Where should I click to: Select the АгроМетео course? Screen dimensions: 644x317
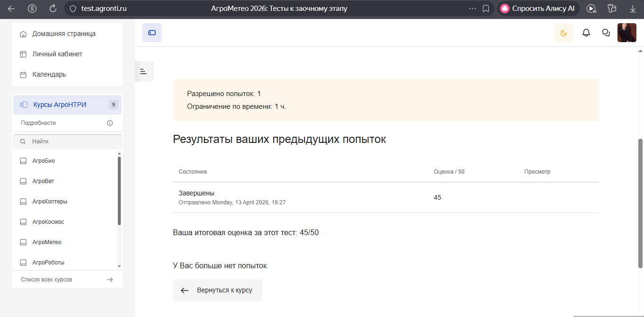point(47,242)
